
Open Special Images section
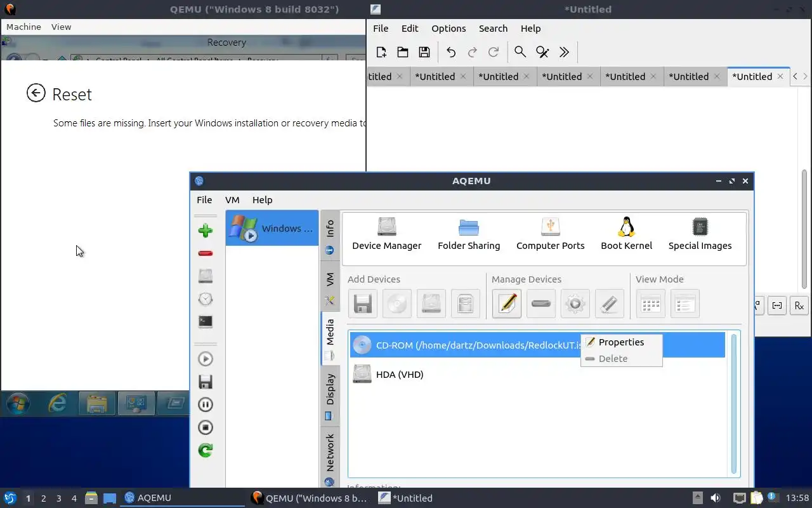pos(700,234)
